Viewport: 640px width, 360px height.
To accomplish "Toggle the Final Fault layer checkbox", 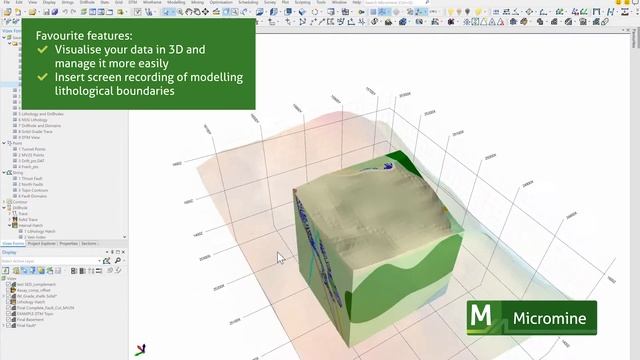I will pos(8,326).
